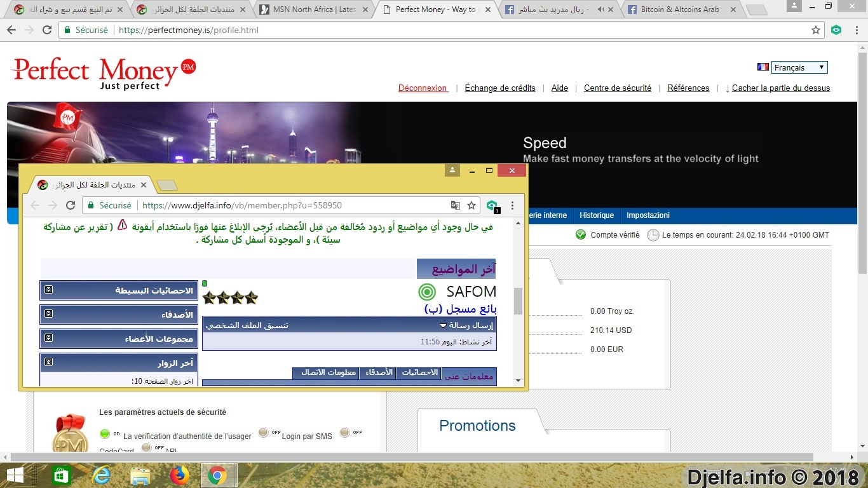Click the Déconnexion link
The image size is (868, 488).
[423, 88]
